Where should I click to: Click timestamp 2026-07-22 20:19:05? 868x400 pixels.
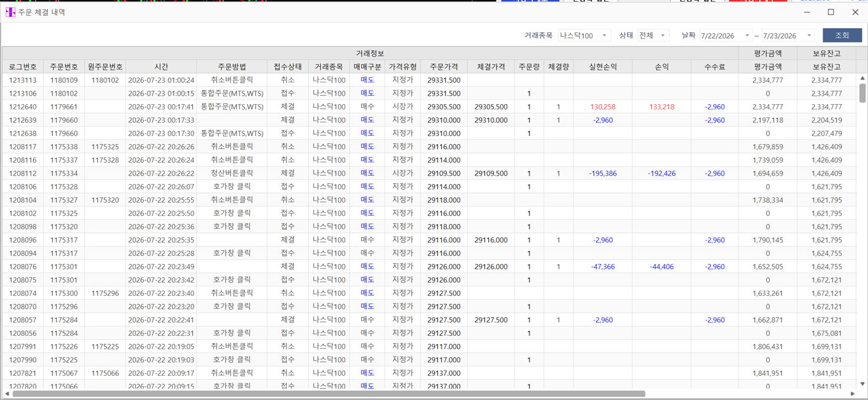tap(161, 346)
